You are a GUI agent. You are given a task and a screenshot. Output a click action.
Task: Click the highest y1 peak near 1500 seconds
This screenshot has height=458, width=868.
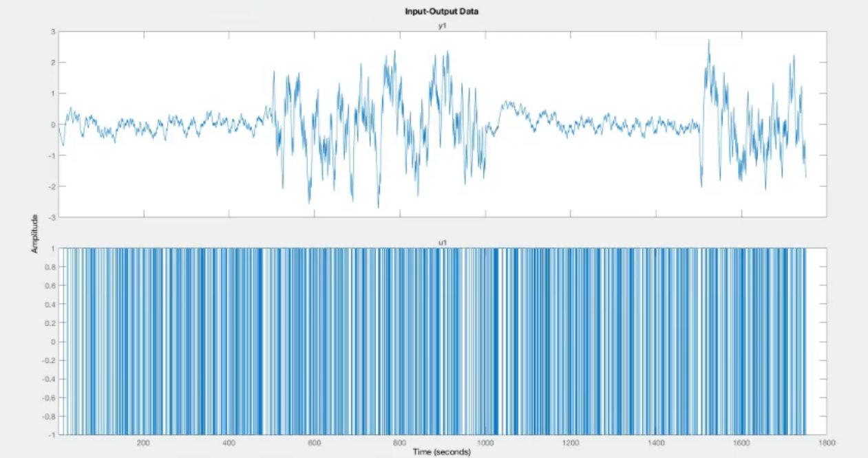tap(708, 41)
